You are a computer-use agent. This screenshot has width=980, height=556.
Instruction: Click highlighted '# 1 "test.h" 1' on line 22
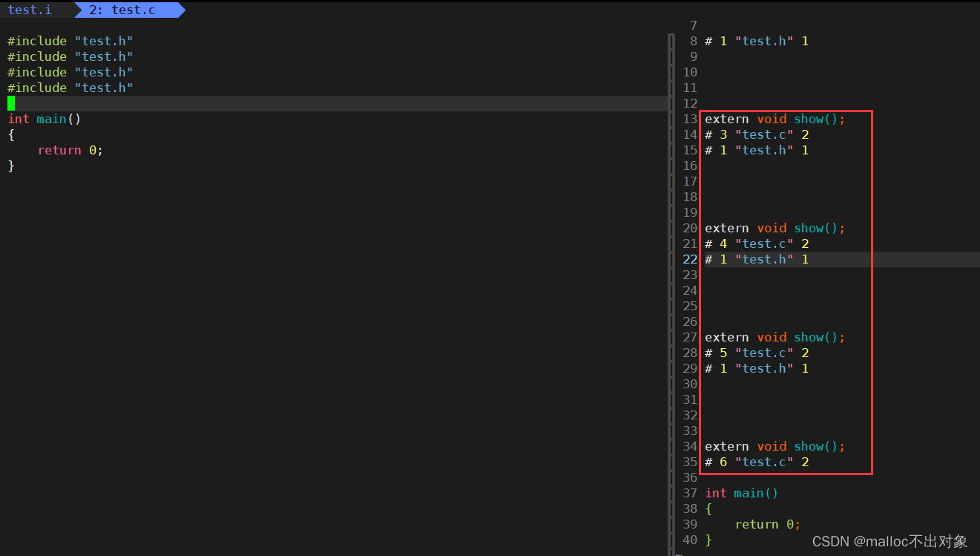(x=757, y=259)
